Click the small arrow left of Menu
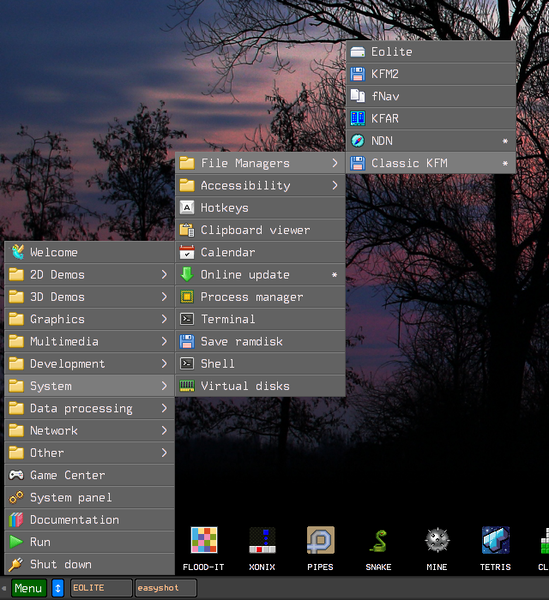 4,588
